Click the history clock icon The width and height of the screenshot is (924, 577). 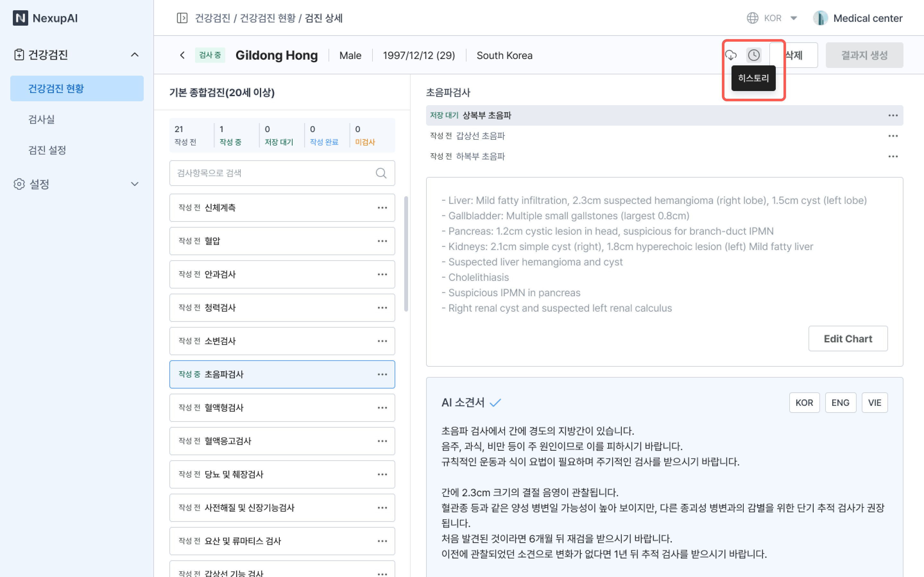753,55
